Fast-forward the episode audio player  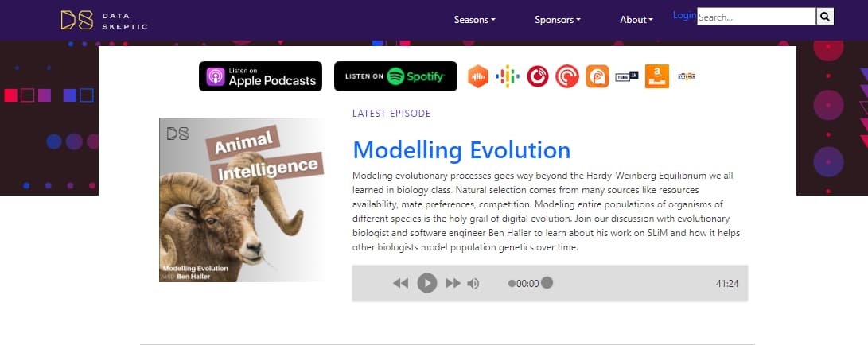click(453, 284)
